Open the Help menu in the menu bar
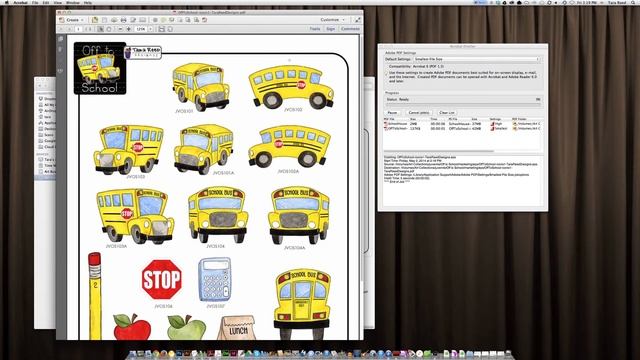This screenshot has height=360, width=640. tap(87, 2)
